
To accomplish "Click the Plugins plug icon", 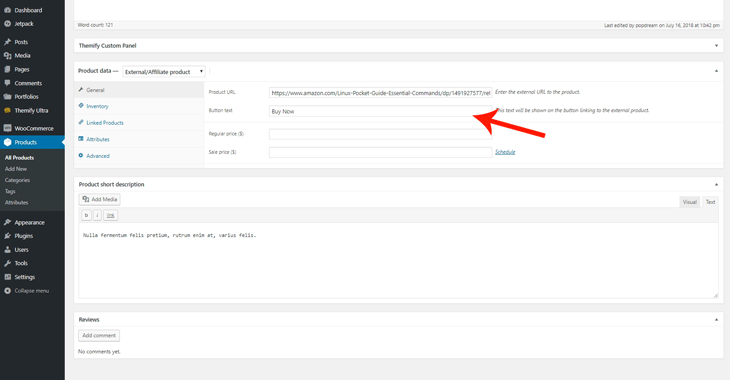I will pos(7,236).
